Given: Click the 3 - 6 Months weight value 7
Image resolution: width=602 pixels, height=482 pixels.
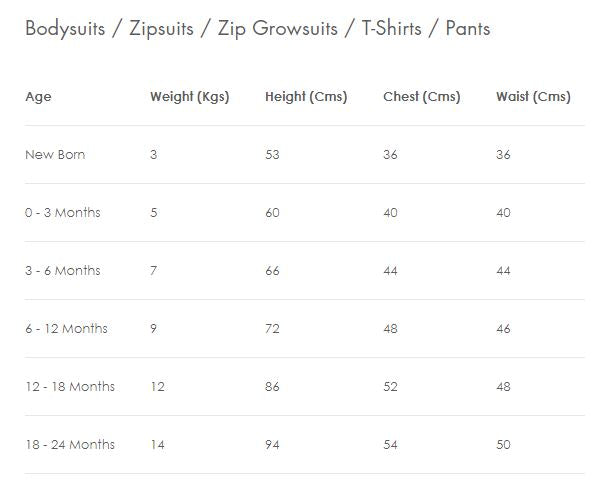Looking at the screenshot, I should coord(154,271).
